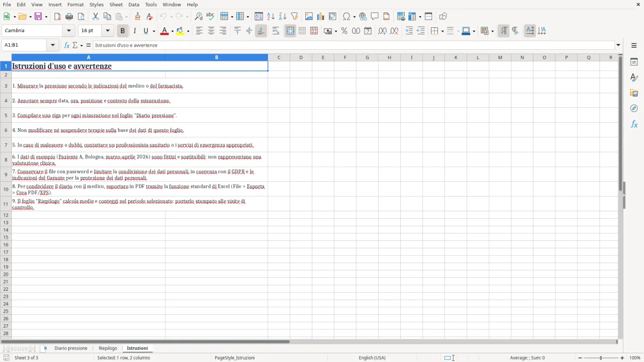This screenshot has height=362, width=644.
Task: Switch to the Diario pressione sheet tab
Action: (71, 348)
